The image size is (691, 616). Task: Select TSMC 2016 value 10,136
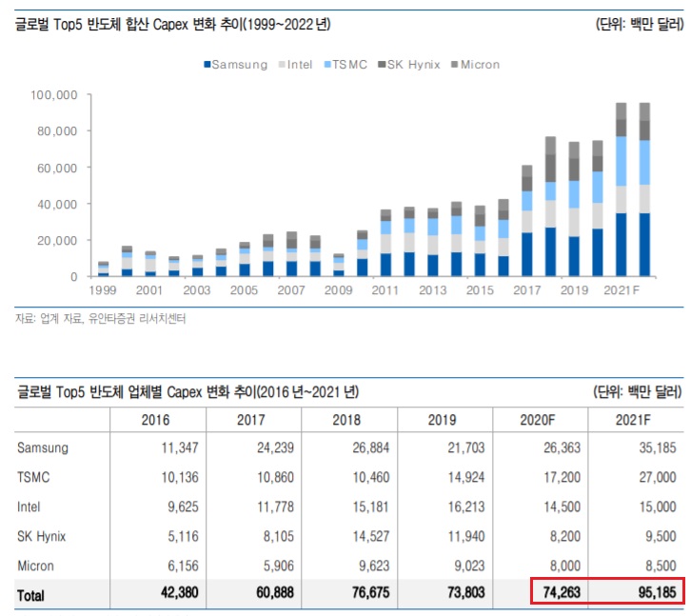(180, 477)
